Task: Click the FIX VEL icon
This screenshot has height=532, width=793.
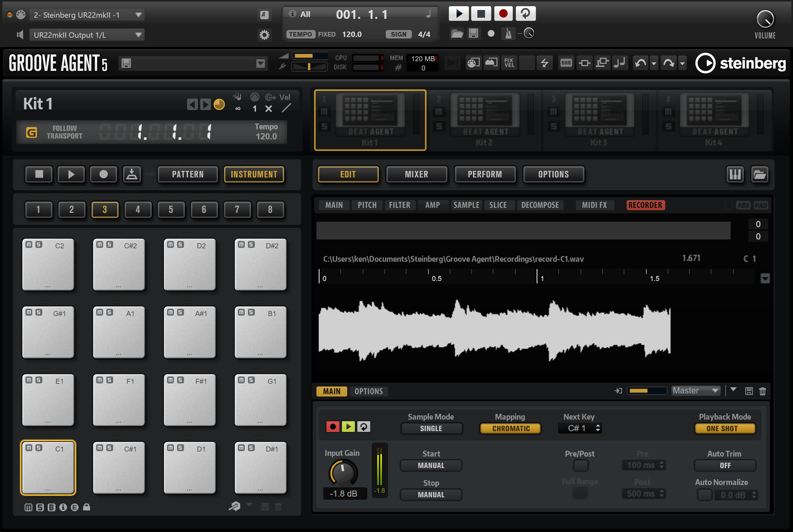Action: click(x=509, y=63)
